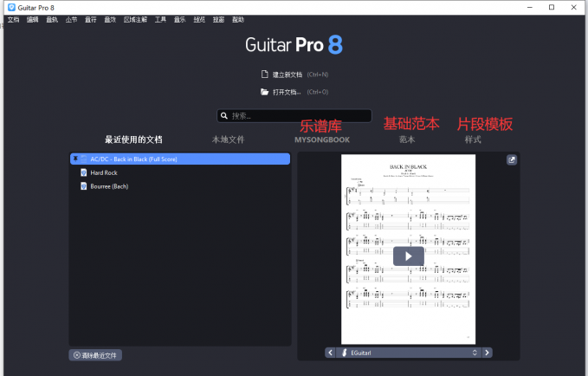588x376 pixels.
Task: Open the 工具 menu
Action: tap(160, 20)
